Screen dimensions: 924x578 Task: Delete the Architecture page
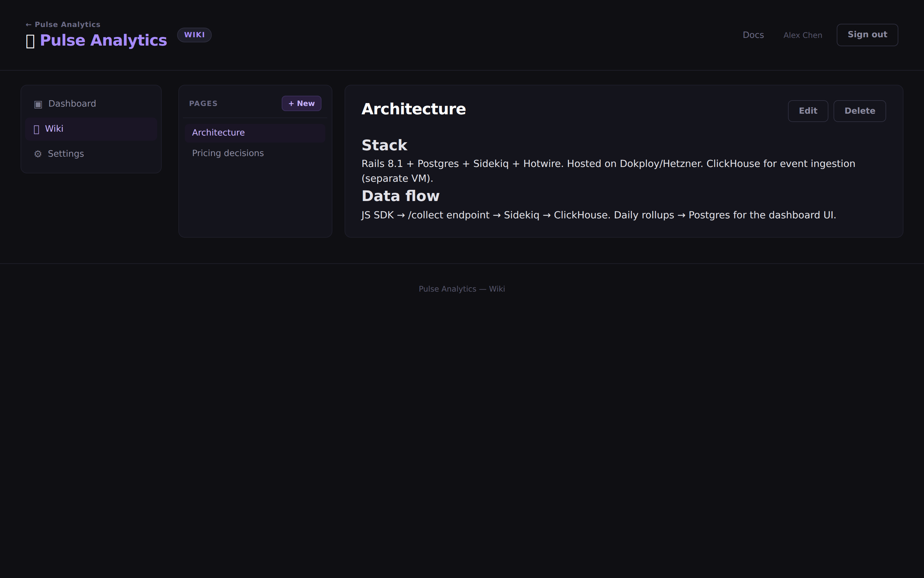coord(860,111)
